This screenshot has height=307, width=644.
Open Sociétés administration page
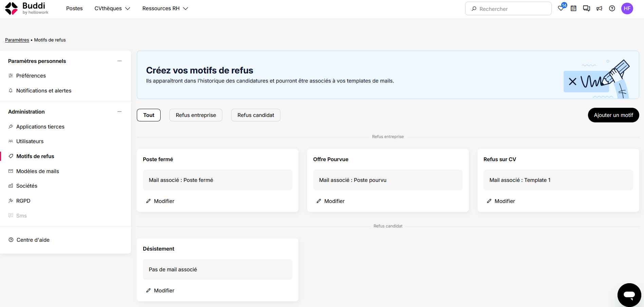[x=27, y=186]
